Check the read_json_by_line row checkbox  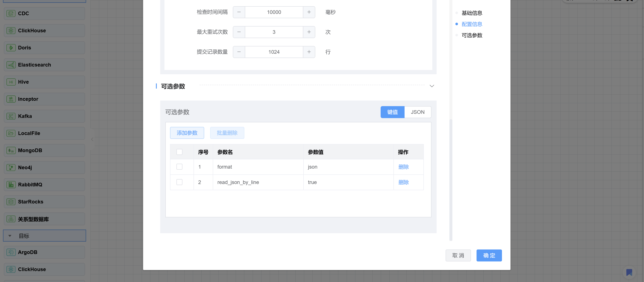click(x=179, y=182)
